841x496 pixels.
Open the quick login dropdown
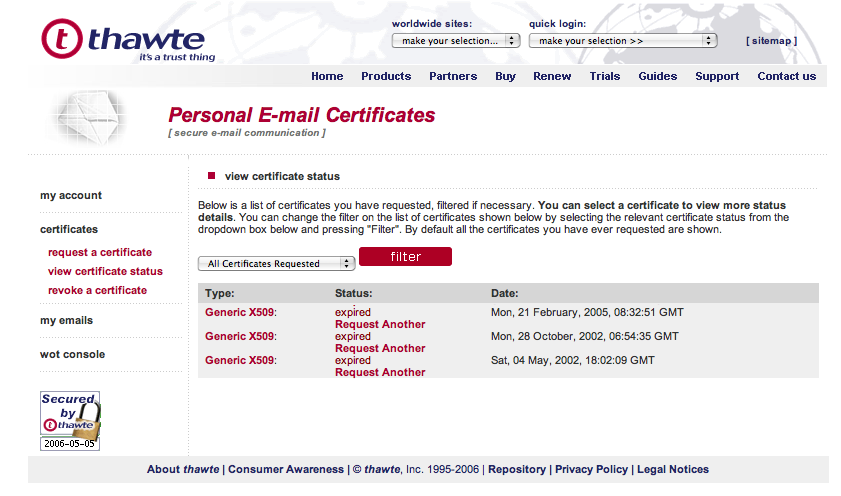point(623,41)
